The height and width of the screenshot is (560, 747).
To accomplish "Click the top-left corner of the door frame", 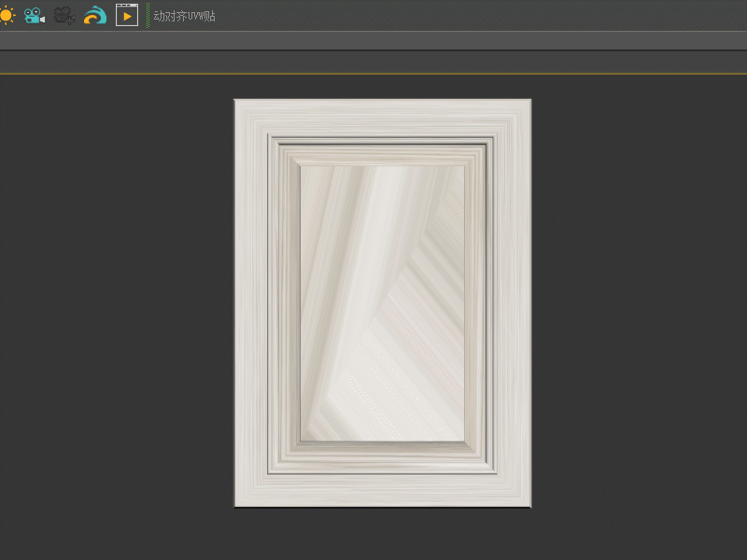I will pos(237,103).
